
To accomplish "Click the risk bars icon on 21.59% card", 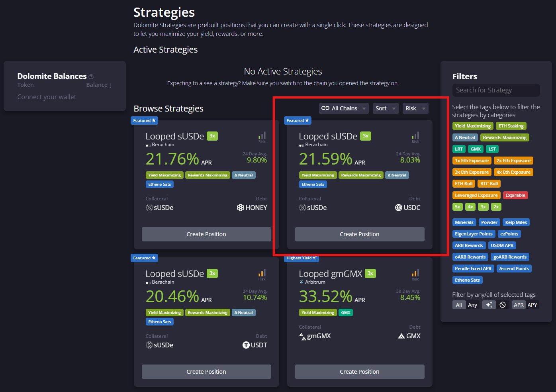I will coord(415,135).
